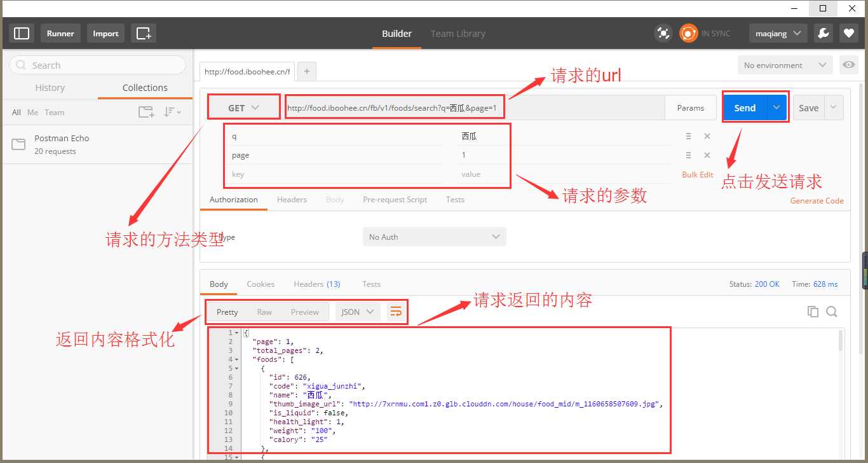Select the Raw response view
The height and width of the screenshot is (463, 868).
tap(264, 312)
